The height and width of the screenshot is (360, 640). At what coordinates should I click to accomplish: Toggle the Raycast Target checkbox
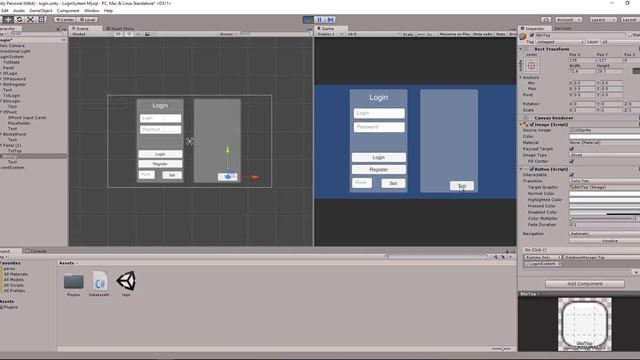[x=572, y=149]
